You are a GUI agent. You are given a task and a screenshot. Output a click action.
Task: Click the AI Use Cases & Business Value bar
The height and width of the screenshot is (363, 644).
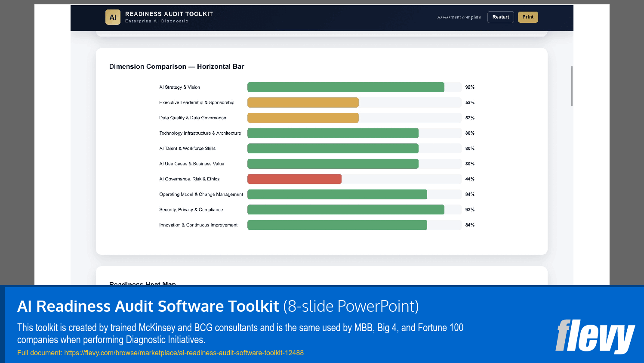[333, 164]
